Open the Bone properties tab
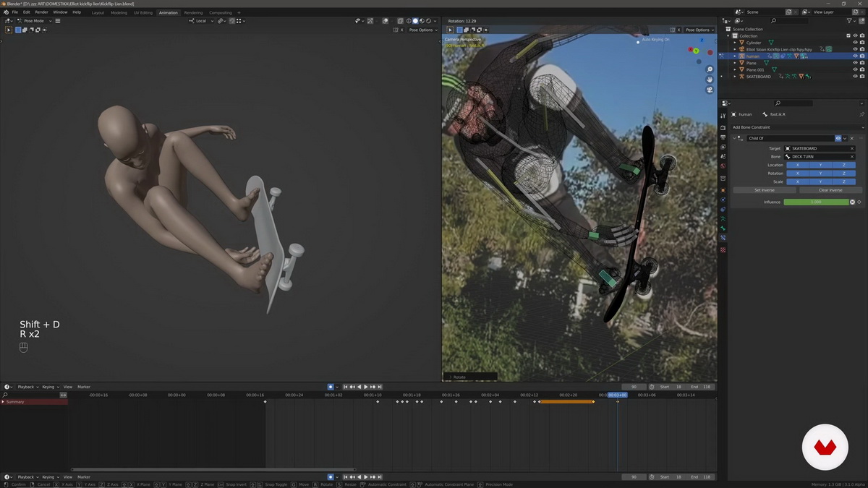The width and height of the screenshot is (868, 488). (x=723, y=228)
